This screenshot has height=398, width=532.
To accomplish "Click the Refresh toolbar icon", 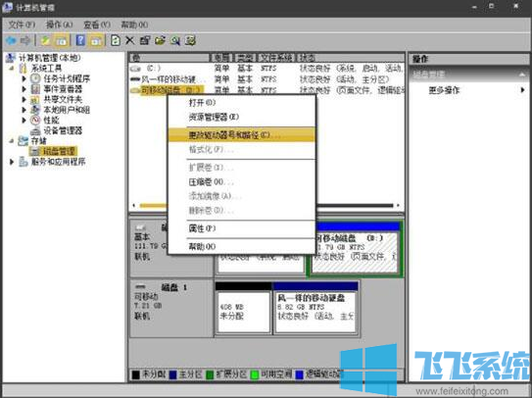I will (116, 40).
